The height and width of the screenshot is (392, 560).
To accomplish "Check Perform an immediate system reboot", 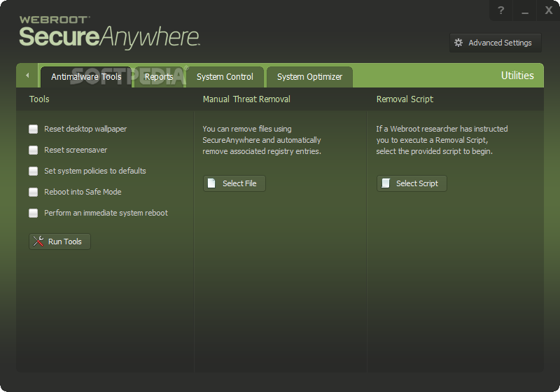I will pyautogui.click(x=33, y=213).
